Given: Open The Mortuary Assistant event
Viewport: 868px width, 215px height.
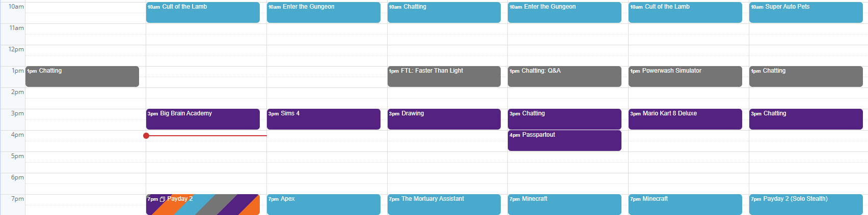Looking at the screenshot, I should coord(444,204).
